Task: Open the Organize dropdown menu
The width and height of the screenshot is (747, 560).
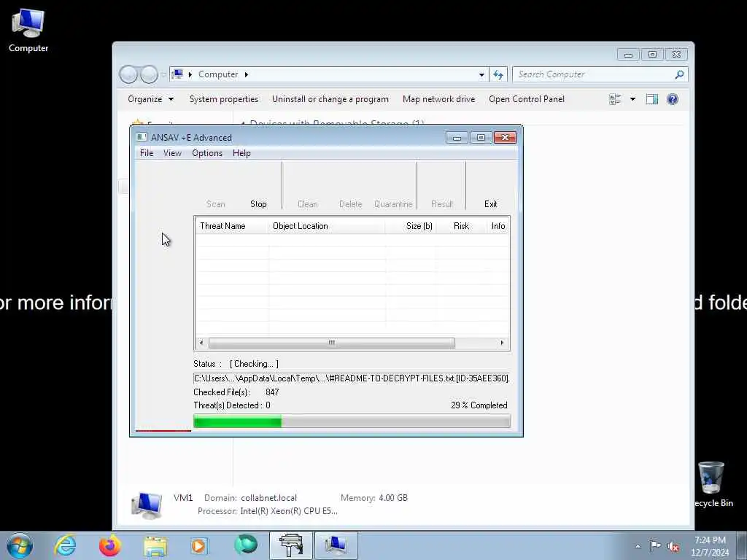Action: [x=150, y=99]
